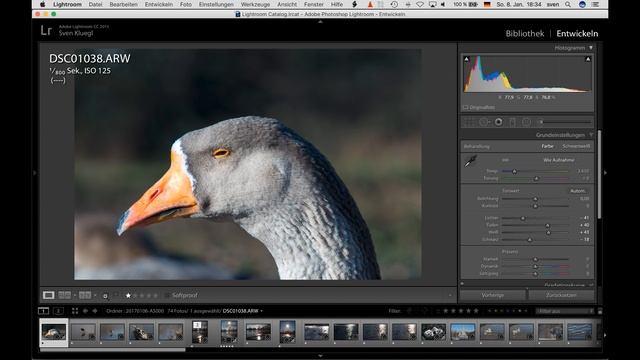
Task: Filter by five stars rating
Action: 476,311
